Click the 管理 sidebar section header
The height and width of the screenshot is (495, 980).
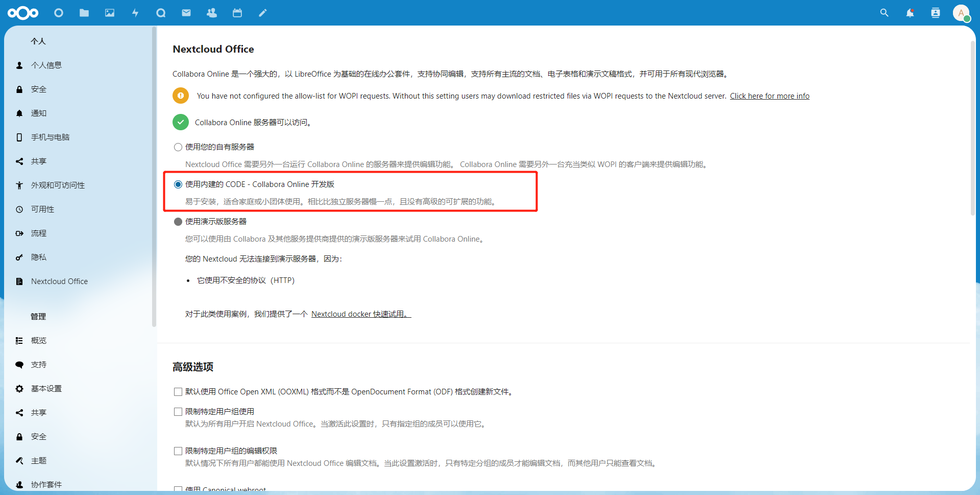point(38,317)
